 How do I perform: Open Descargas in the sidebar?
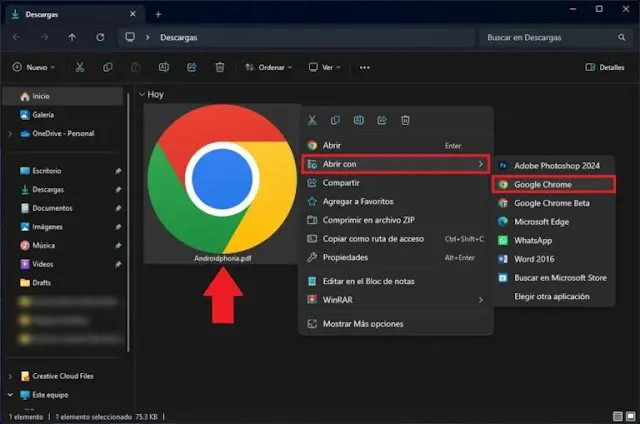[63, 190]
